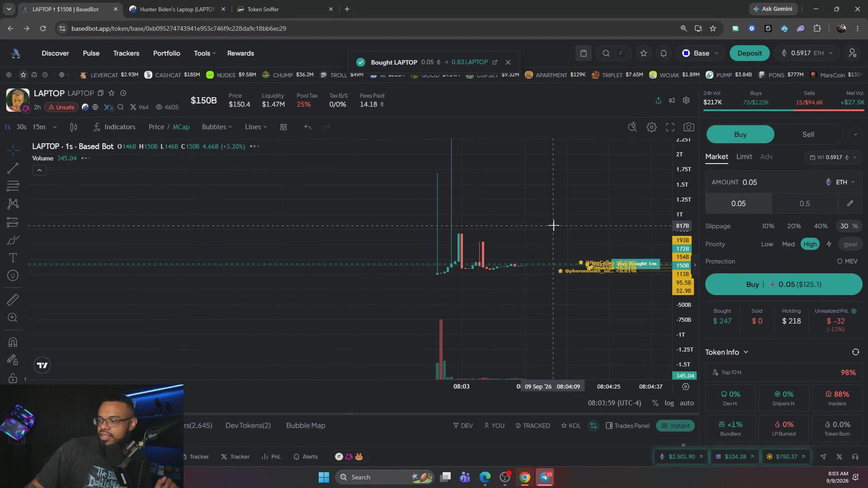This screenshot has height=488, width=868.
Task: Click Buy 0.05 ETH button
Action: pos(783,284)
